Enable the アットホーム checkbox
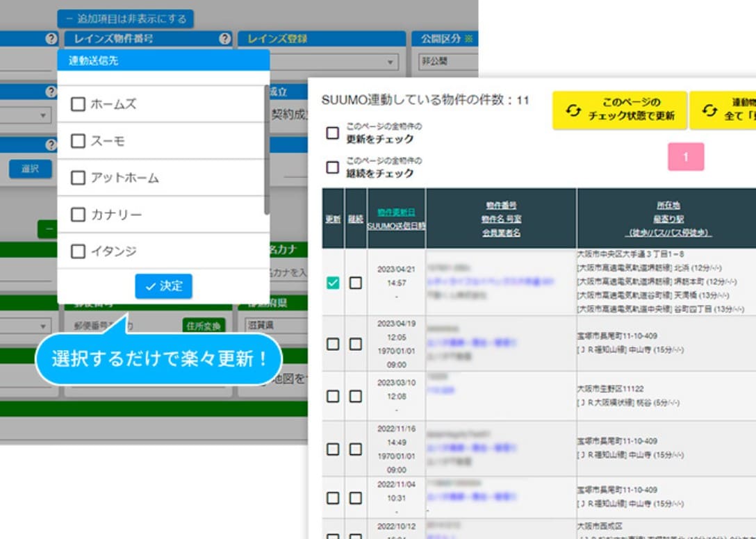Image resolution: width=756 pixels, height=539 pixels. (x=78, y=177)
